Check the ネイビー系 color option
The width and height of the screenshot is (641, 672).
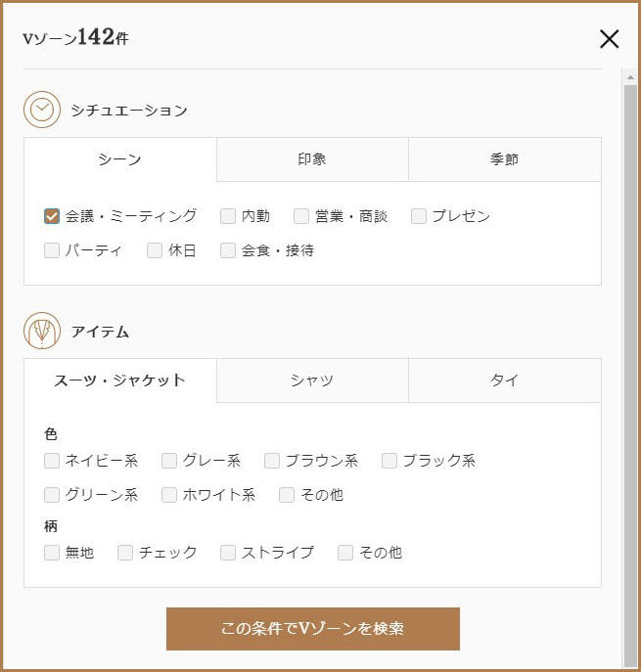point(53,461)
